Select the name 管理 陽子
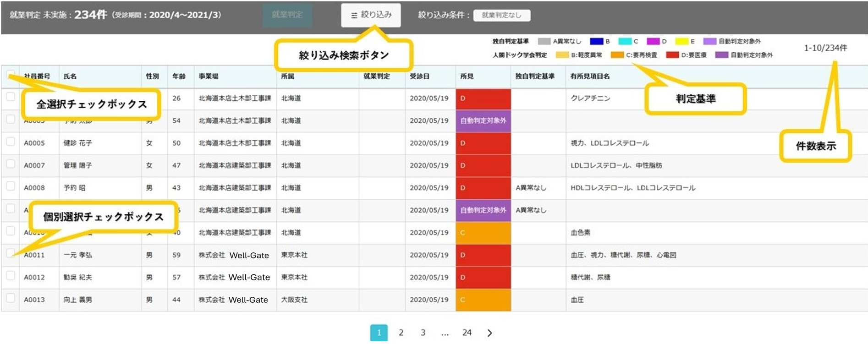The width and height of the screenshot is (868, 344). [77, 166]
